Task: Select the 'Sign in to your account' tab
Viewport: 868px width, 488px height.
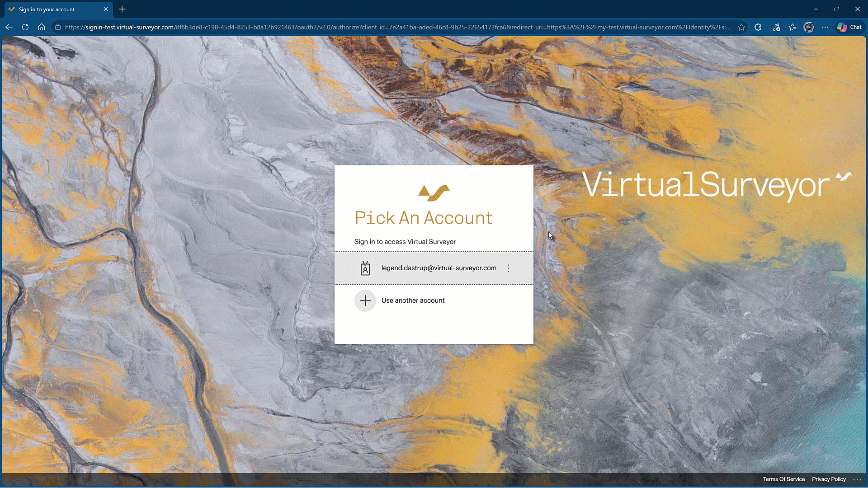Action: (x=58, y=9)
